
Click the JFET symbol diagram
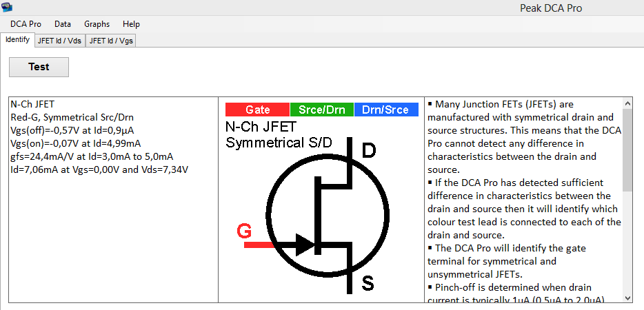coord(328,216)
